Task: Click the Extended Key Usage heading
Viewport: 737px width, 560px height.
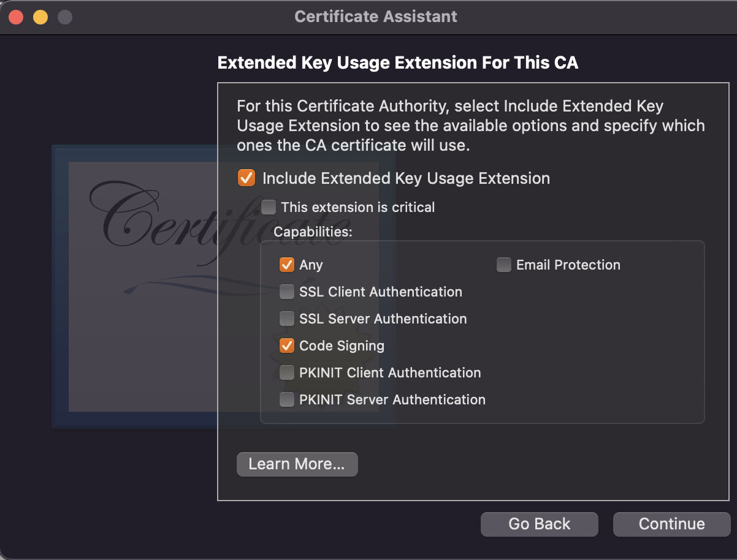Action: [x=398, y=63]
